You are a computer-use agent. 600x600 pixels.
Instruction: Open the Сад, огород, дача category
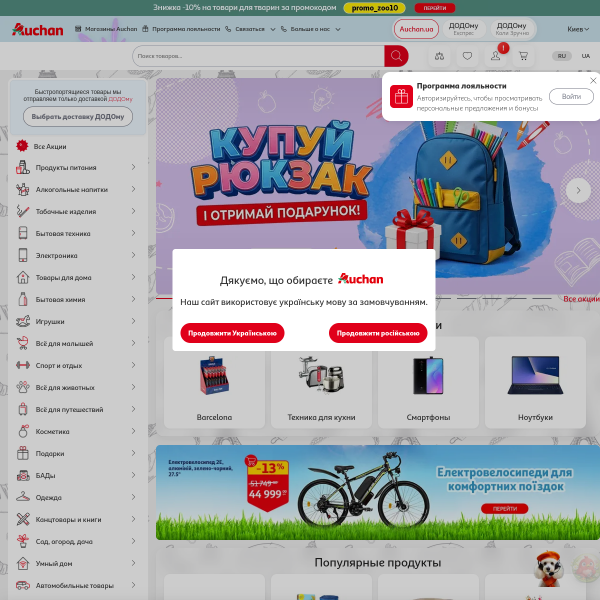[64, 541]
